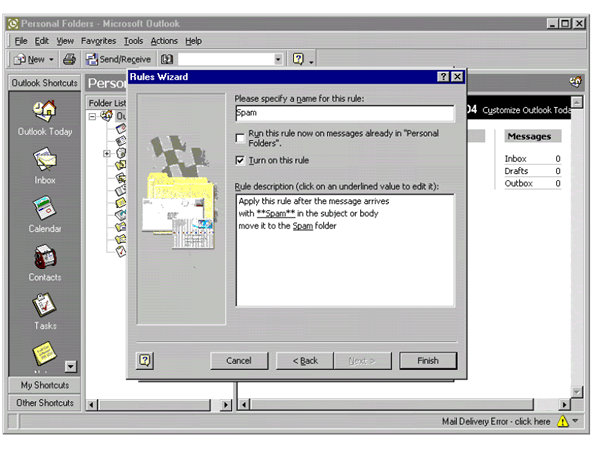Open the Contacts shortcut icon
Image resolution: width=600 pixels, height=449 pixels.
coord(45,256)
